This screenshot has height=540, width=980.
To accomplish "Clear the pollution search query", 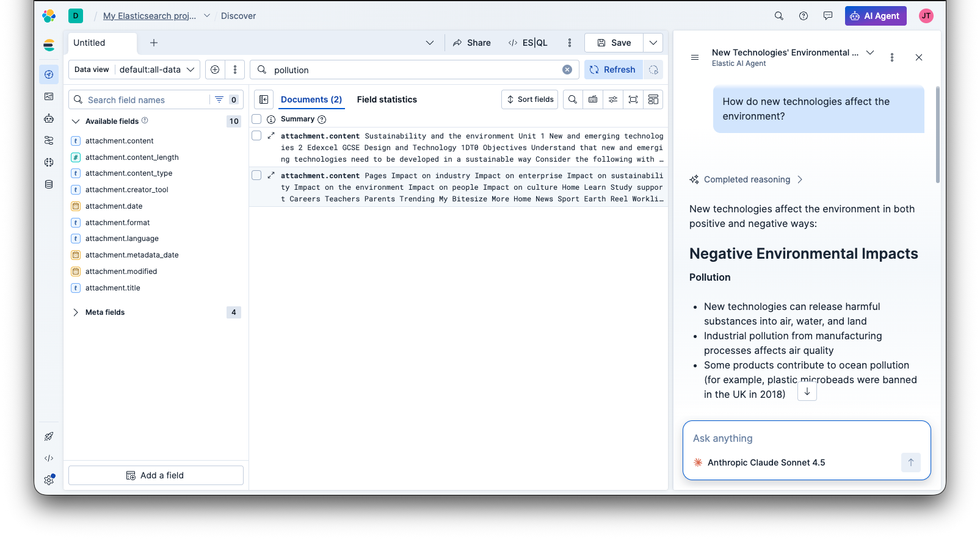I will [x=567, y=70].
